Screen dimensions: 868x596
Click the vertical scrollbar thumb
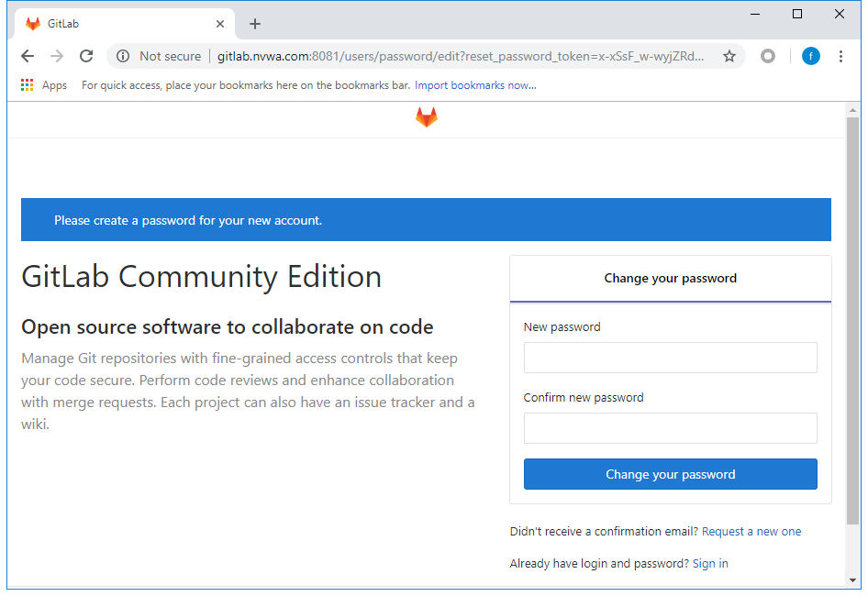(x=852, y=320)
